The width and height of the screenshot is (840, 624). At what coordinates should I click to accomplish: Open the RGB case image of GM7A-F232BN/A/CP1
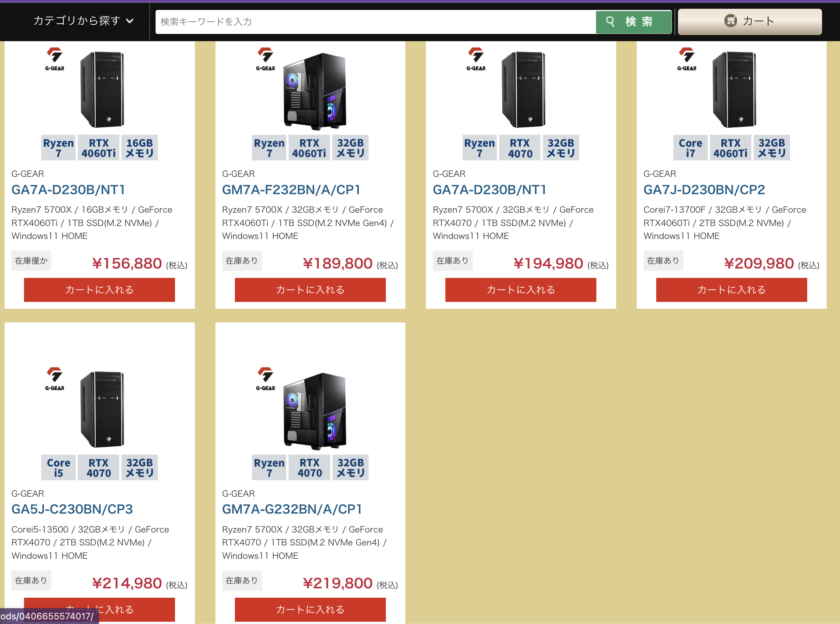tap(315, 91)
